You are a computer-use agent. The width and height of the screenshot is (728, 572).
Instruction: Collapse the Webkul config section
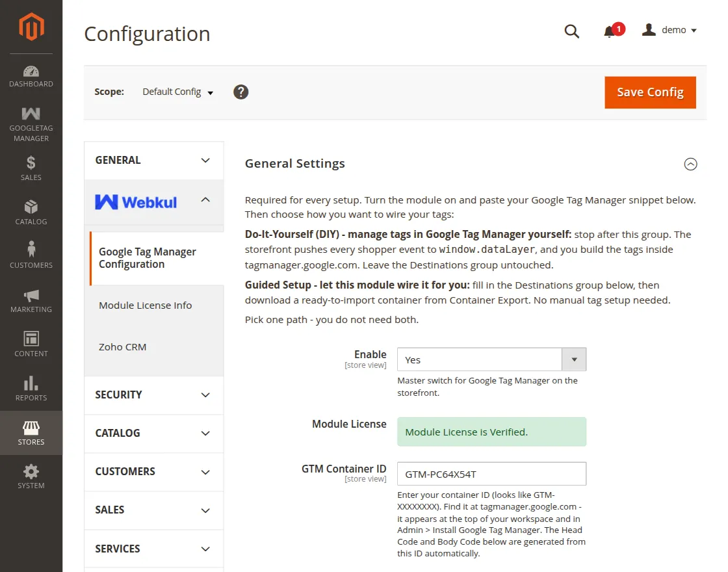tap(153, 202)
